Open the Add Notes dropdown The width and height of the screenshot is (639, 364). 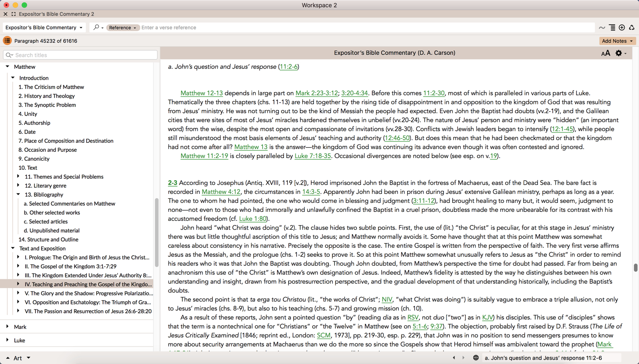point(617,41)
